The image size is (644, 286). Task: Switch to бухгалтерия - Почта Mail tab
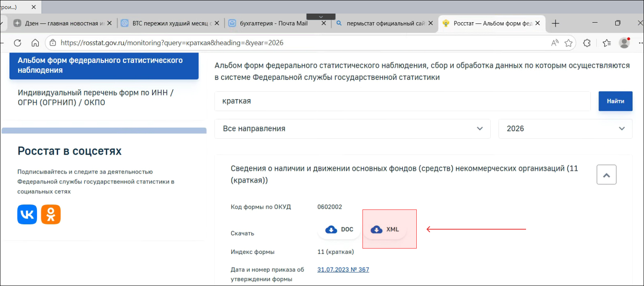click(x=273, y=23)
